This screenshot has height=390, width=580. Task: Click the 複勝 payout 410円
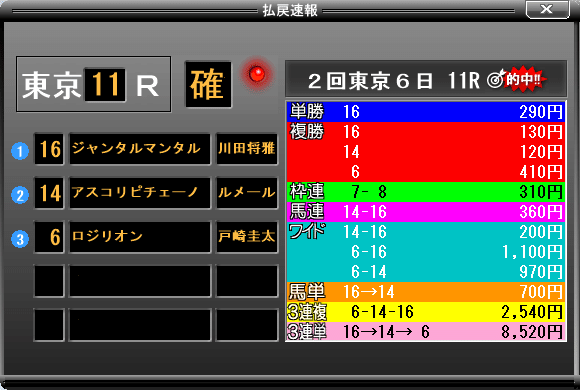[x=541, y=172]
